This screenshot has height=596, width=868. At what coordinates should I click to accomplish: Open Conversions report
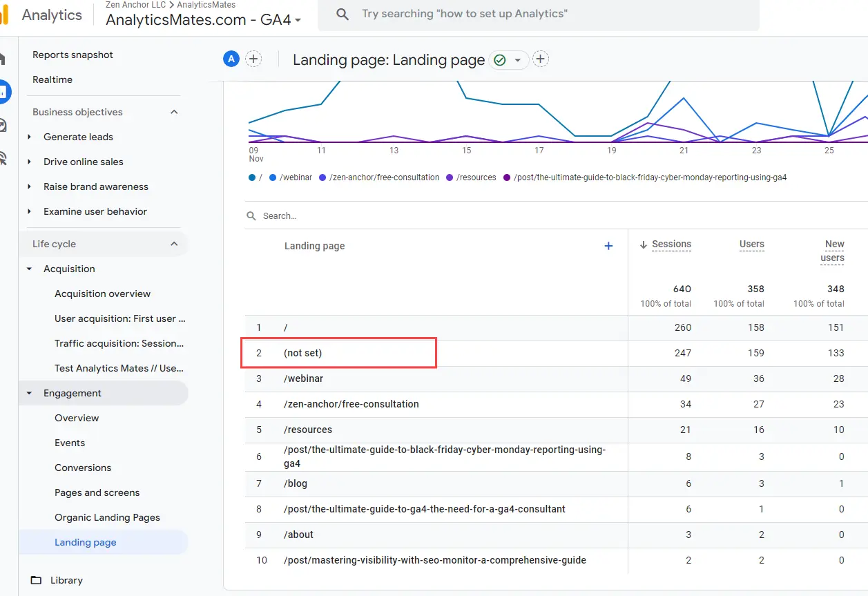pos(83,468)
